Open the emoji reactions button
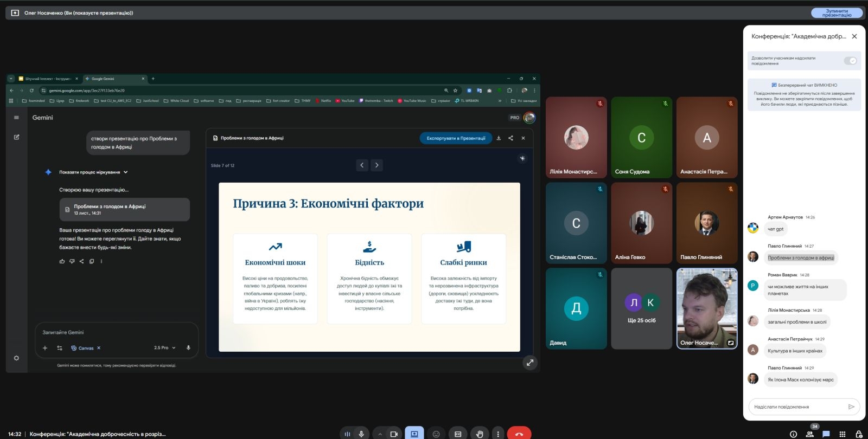 436,434
